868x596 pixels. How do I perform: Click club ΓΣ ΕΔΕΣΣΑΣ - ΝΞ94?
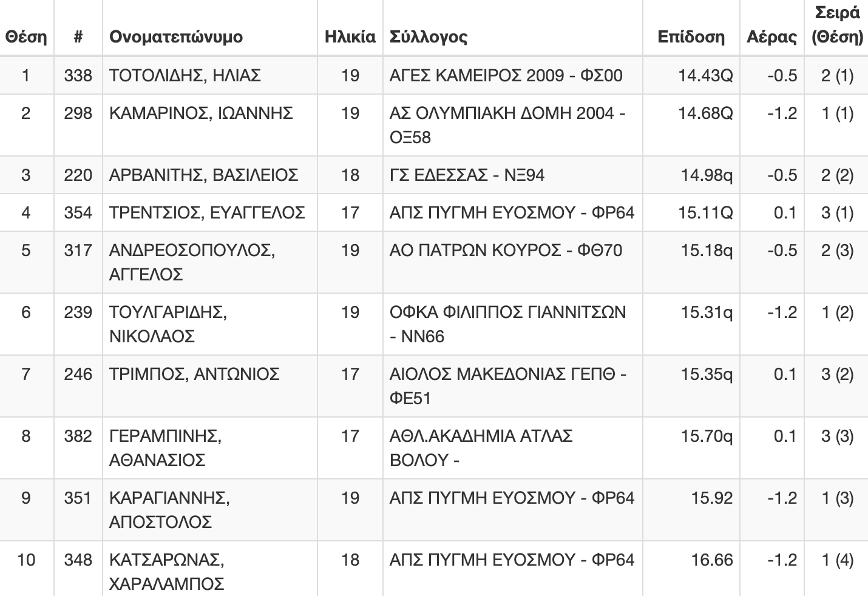click(467, 175)
